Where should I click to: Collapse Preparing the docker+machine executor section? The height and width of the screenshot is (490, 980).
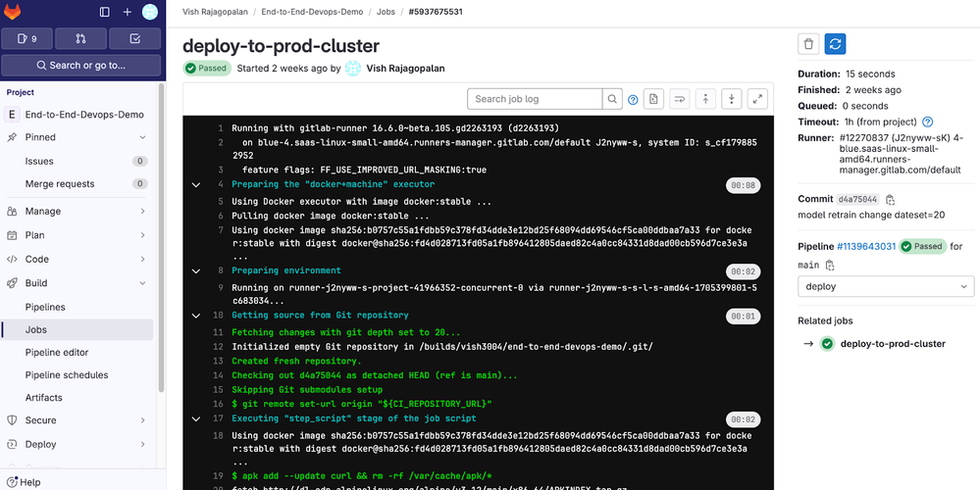pos(196,185)
